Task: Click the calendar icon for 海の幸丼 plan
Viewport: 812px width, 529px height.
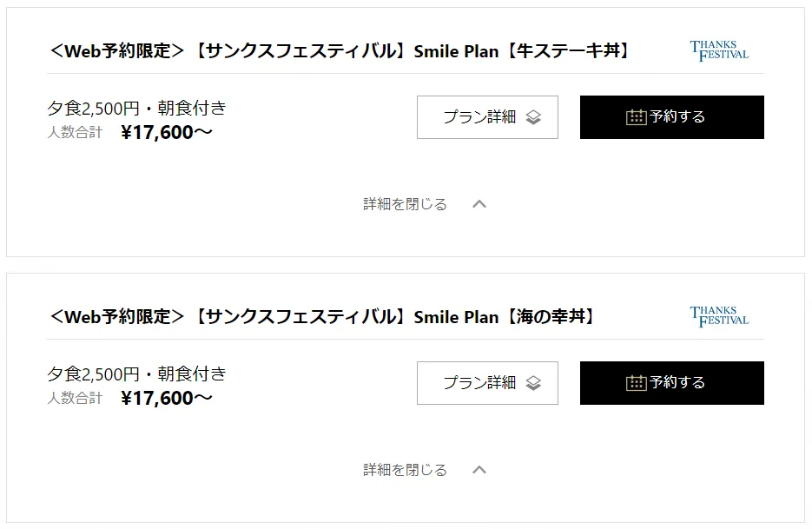Action: pyautogui.click(x=637, y=383)
